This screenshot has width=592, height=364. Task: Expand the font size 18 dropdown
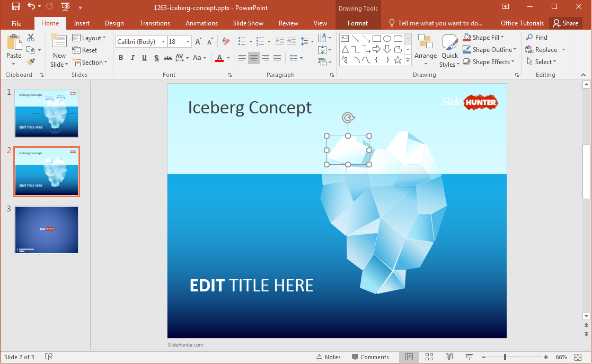[188, 42]
